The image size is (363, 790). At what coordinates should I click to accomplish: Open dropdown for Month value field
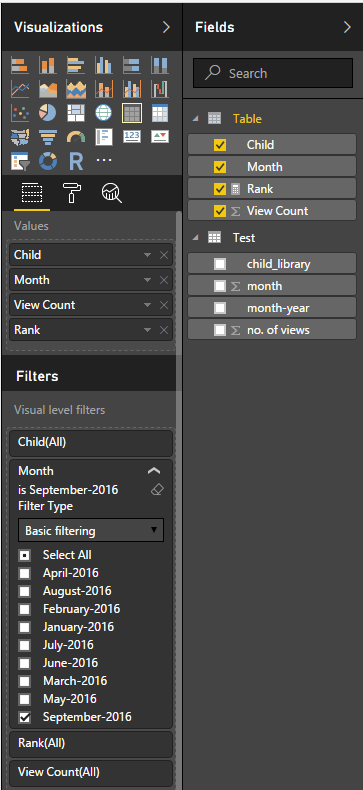[147, 280]
